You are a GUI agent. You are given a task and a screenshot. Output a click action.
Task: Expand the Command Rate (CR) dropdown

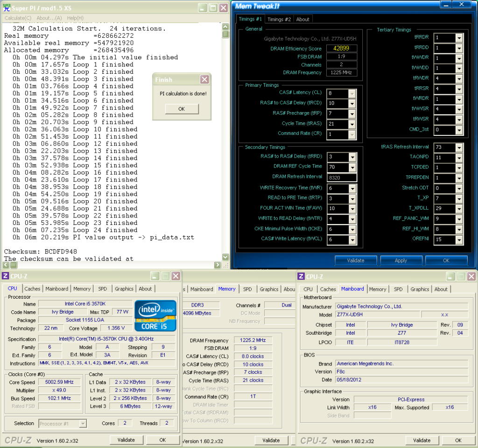(352, 134)
